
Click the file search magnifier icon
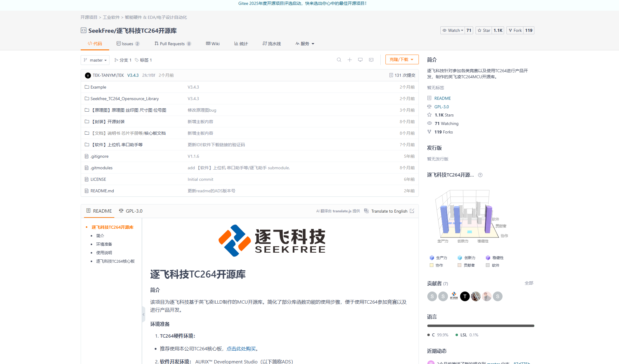[339, 60]
